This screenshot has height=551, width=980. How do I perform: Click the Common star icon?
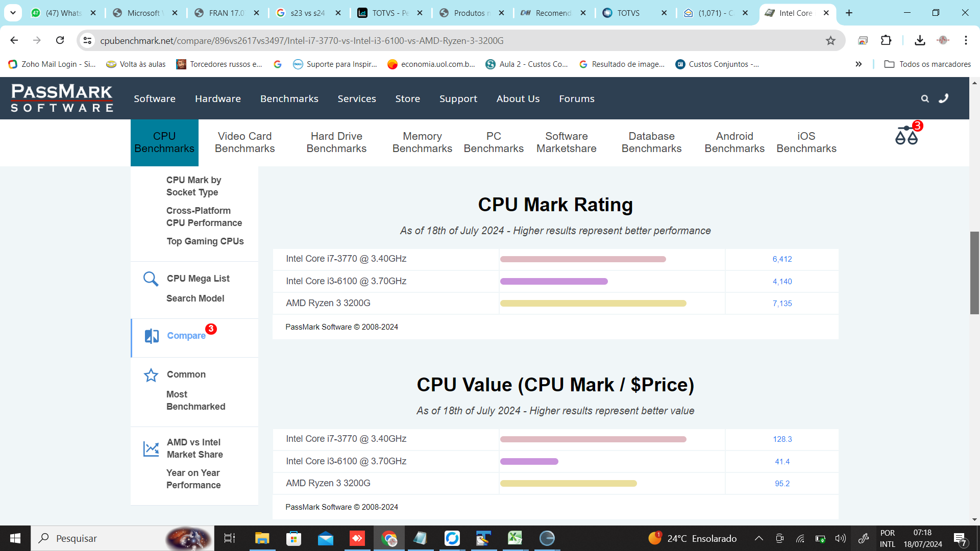(x=151, y=375)
